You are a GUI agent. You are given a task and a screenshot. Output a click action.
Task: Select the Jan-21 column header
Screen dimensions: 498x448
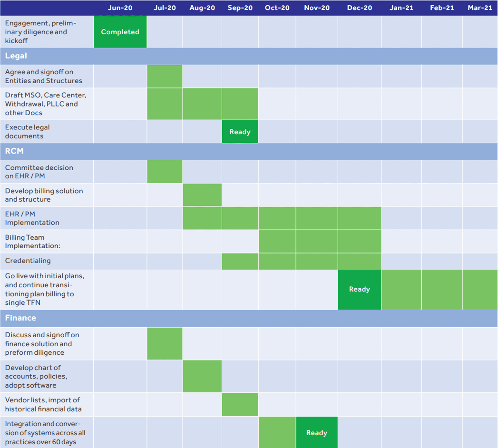tap(401, 8)
